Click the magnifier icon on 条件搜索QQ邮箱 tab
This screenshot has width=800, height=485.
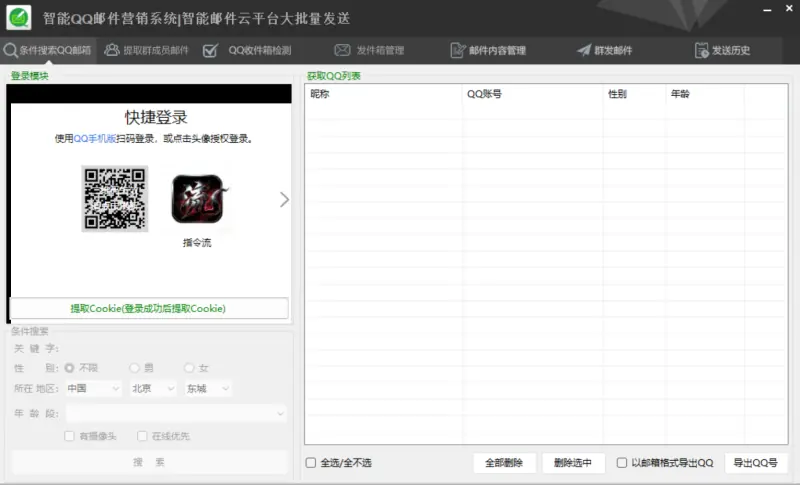[10, 50]
